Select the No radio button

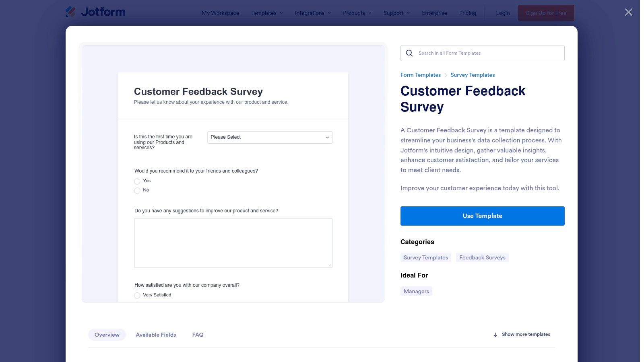137,190
